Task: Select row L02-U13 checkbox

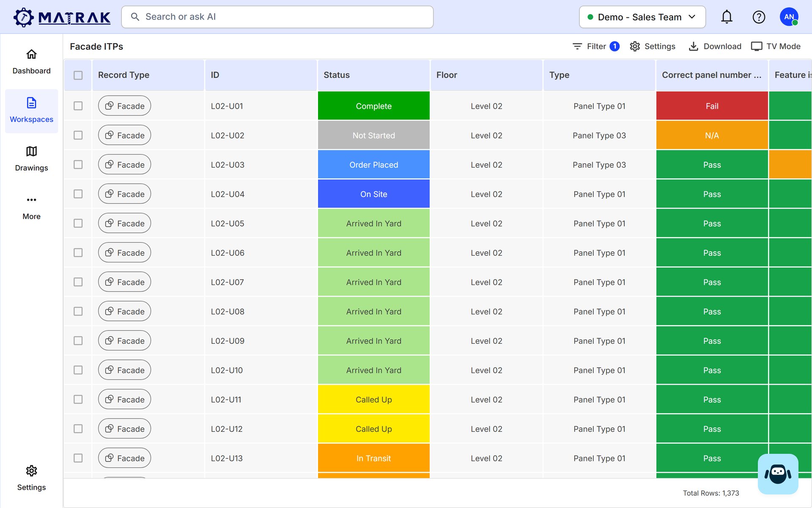Action: click(x=78, y=458)
